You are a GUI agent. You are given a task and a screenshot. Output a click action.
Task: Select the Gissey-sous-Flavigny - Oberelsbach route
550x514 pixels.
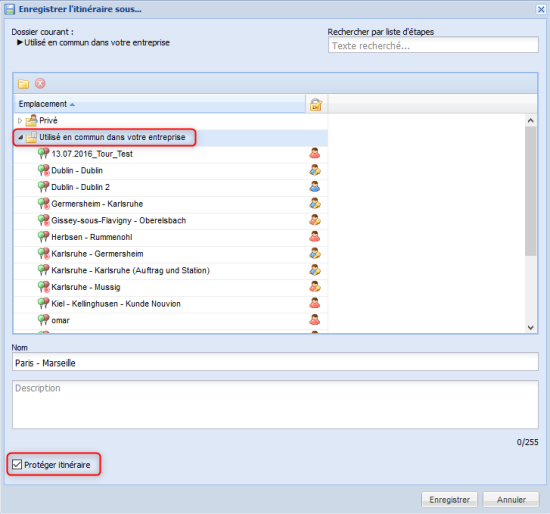point(119,220)
